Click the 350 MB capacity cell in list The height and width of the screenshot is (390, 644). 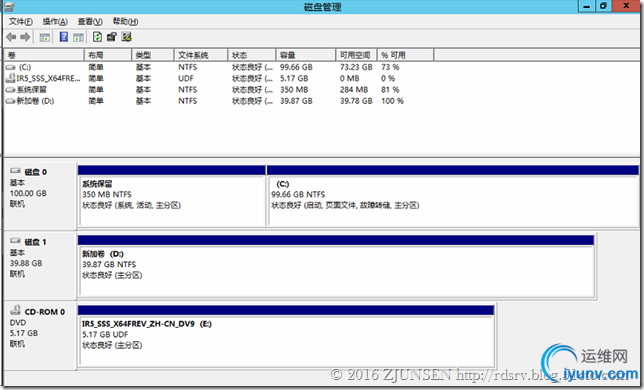(294, 89)
